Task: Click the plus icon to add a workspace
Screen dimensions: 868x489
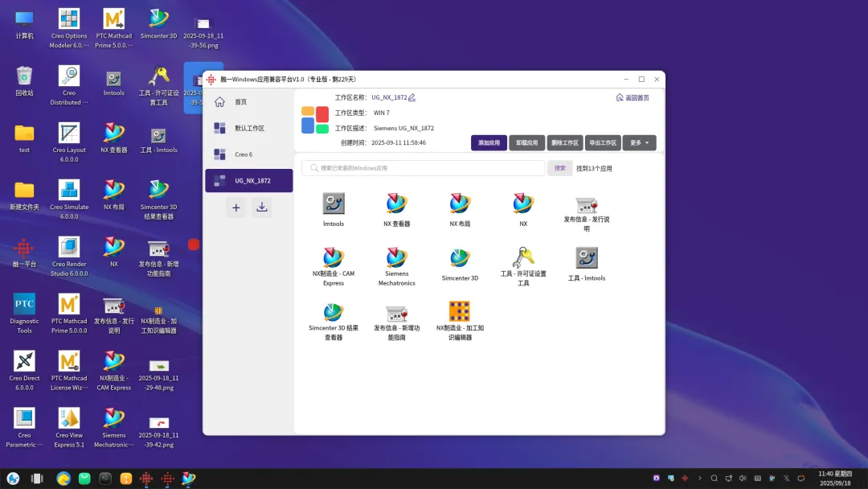Action: (235, 208)
